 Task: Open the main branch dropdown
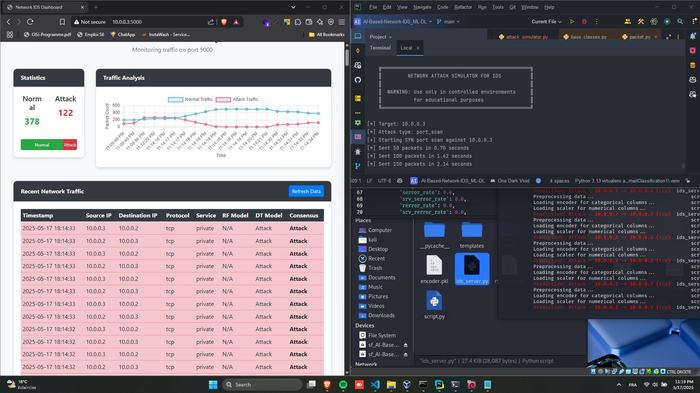point(448,21)
